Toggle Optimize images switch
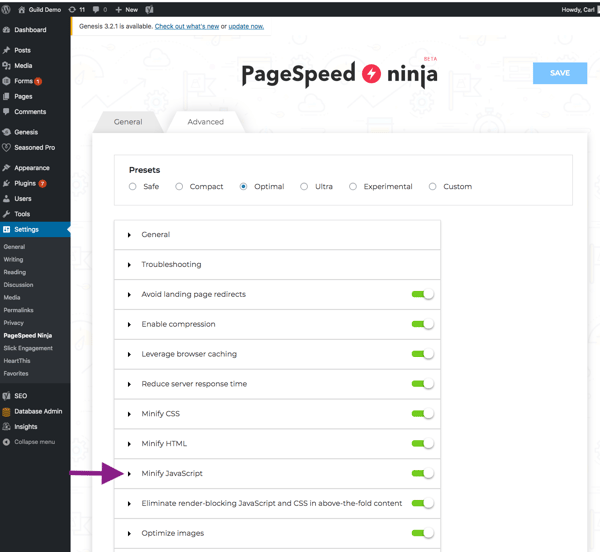This screenshot has height=552, width=600. (x=422, y=533)
